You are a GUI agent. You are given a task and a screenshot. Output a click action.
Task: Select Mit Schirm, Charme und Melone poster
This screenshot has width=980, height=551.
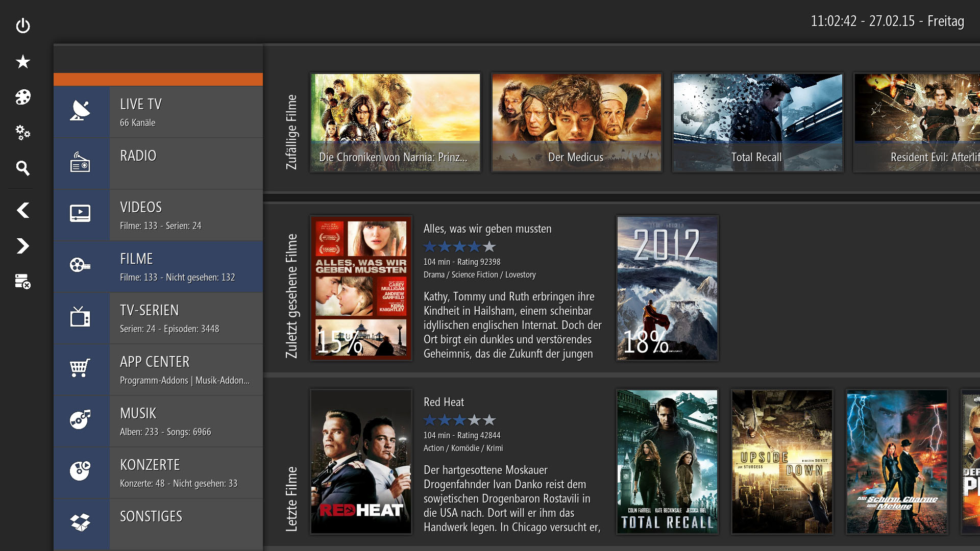click(x=897, y=462)
